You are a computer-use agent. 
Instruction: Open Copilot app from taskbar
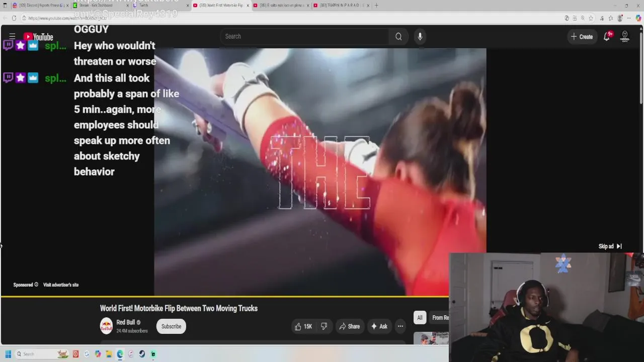point(98,354)
